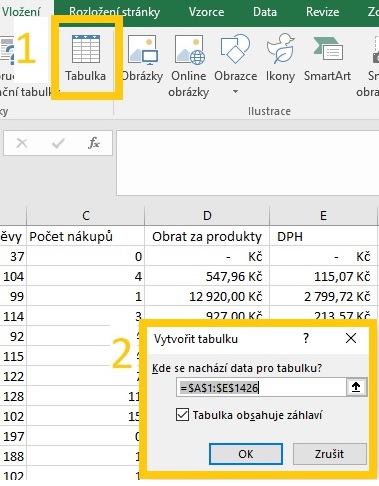Click the Počet nákupů header cell
Screen dimensions: 379x486
86,236
